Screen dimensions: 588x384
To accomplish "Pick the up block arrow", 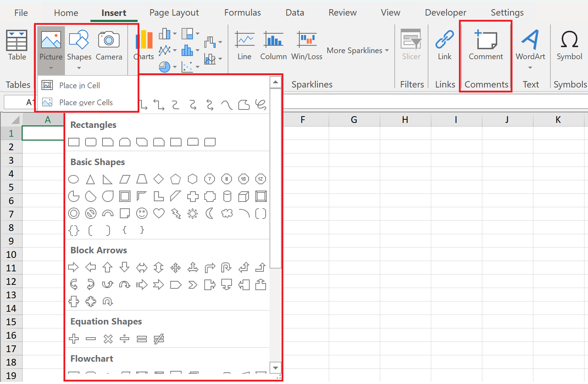I will [107, 267].
